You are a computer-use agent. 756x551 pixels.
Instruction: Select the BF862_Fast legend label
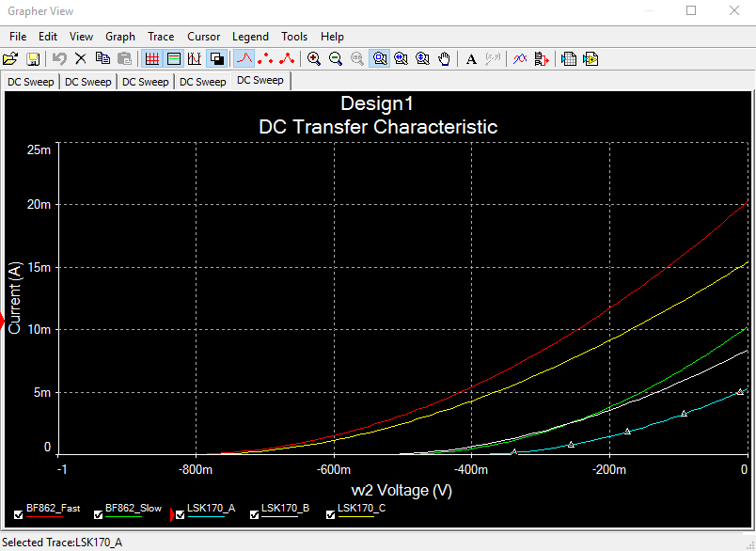tap(53, 508)
